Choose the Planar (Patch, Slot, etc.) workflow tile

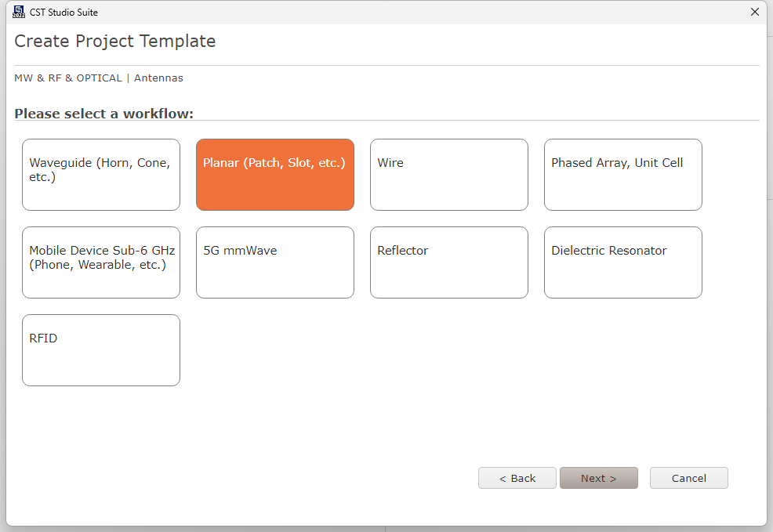click(275, 175)
